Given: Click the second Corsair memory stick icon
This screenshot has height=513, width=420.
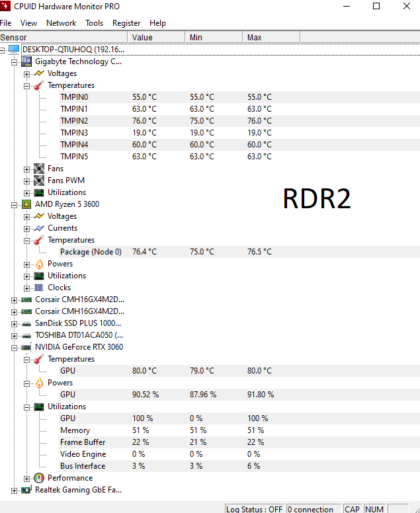Looking at the screenshot, I should (x=26, y=311).
